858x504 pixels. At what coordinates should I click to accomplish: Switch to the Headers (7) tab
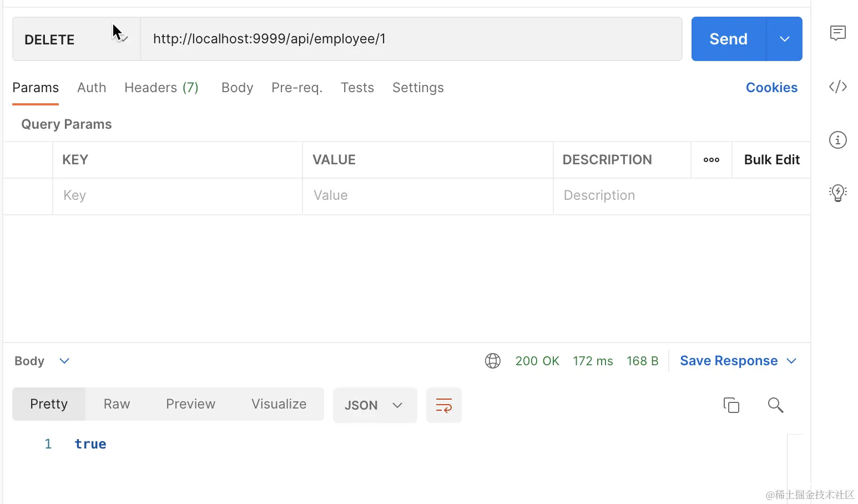(161, 88)
